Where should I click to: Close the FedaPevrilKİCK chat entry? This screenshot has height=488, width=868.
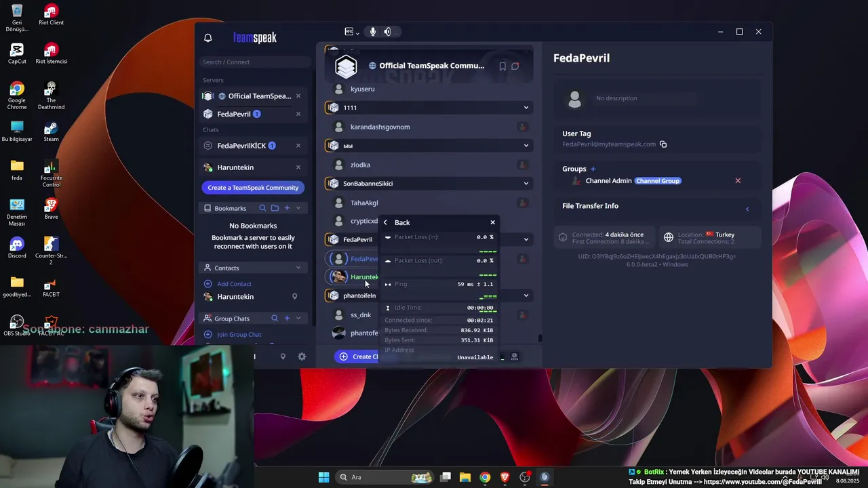click(298, 146)
